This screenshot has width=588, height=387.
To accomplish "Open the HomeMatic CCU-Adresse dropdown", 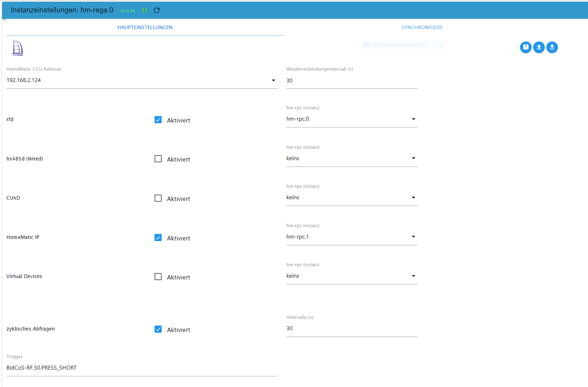I will (x=142, y=80).
